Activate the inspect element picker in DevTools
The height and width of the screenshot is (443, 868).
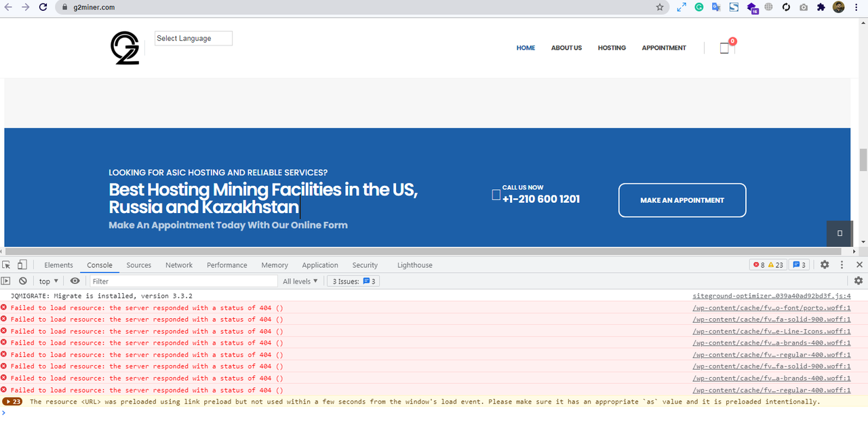(x=6, y=265)
